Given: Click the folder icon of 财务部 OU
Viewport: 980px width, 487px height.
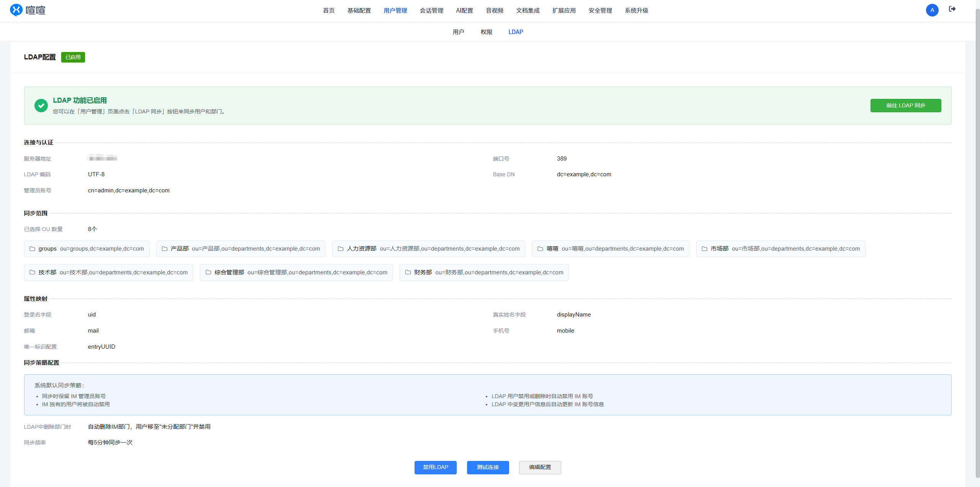Looking at the screenshot, I should [x=408, y=272].
